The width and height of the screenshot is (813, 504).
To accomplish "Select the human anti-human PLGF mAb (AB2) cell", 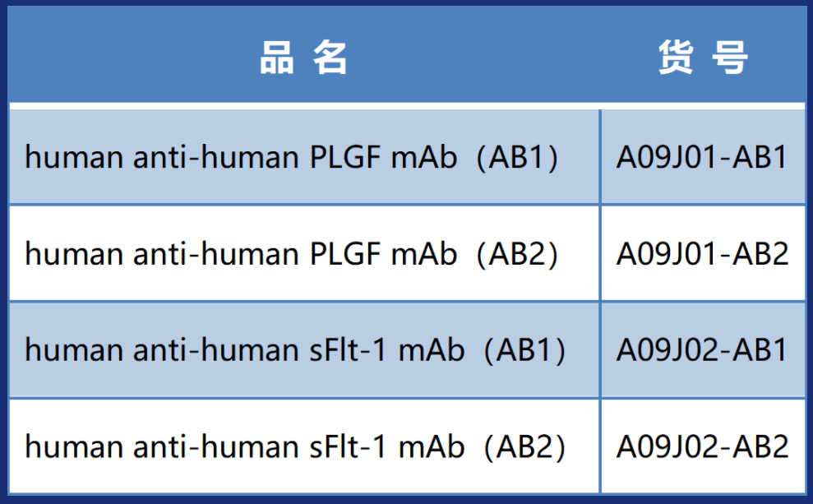I will (x=292, y=253).
